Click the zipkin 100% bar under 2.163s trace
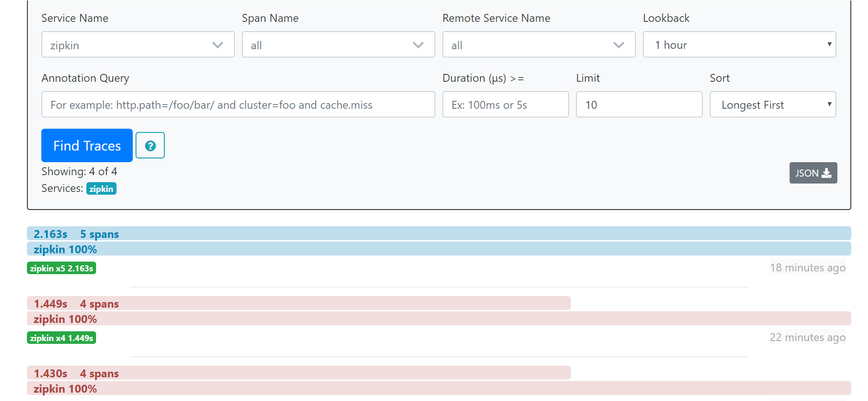 click(x=439, y=249)
